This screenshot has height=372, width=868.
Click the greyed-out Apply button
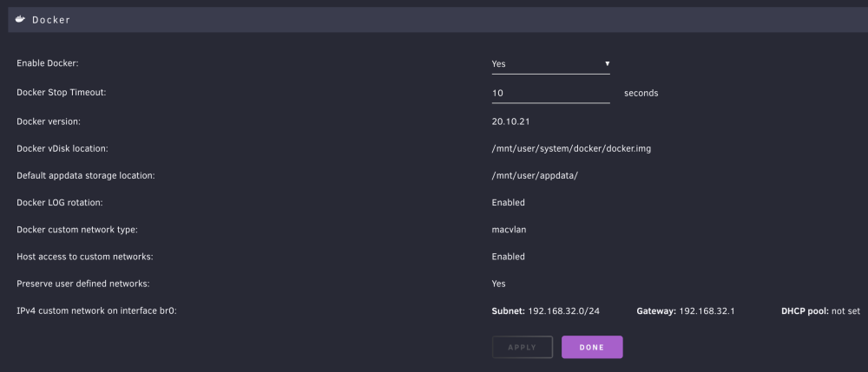[522, 347]
